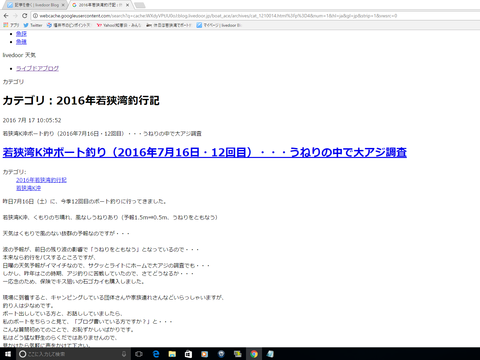
Task: Open the 福井市のピンポイント天気 bookmark
Action: tap(69, 25)
